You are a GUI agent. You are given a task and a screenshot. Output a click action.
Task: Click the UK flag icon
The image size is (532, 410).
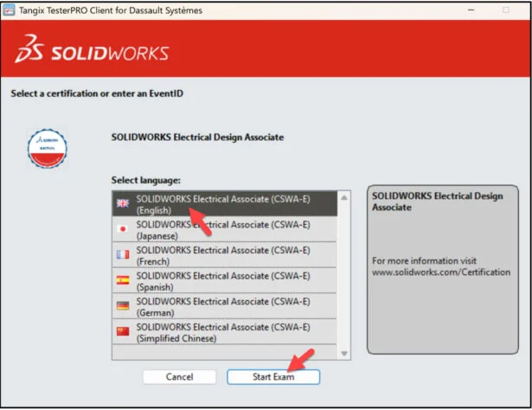pyautogui.click(x=123, y=203)
